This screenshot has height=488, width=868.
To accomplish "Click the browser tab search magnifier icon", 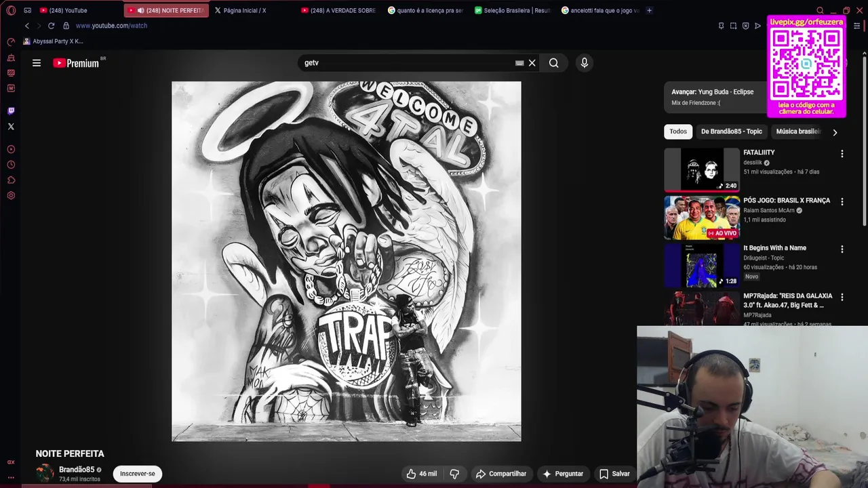I will pos(820,10).
